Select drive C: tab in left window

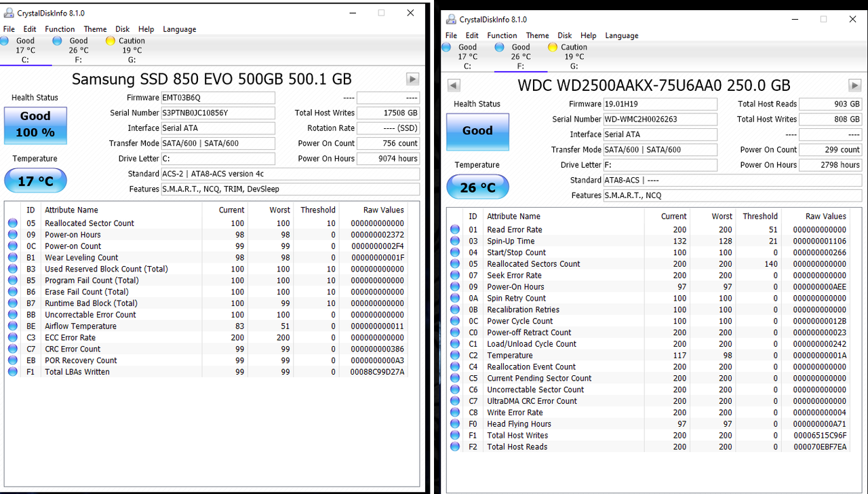pyautogui.click(x=26, y=50)
